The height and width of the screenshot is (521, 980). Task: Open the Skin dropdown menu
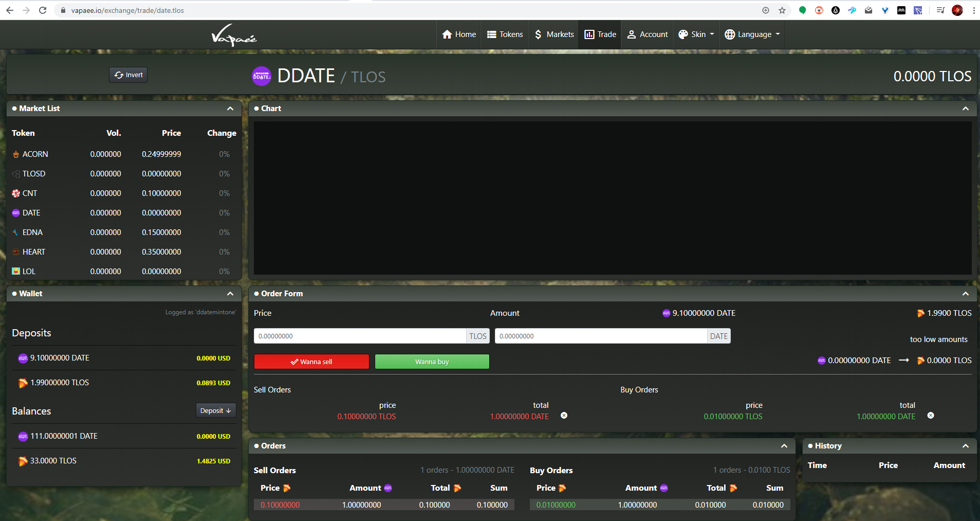(x=696, y=34)
